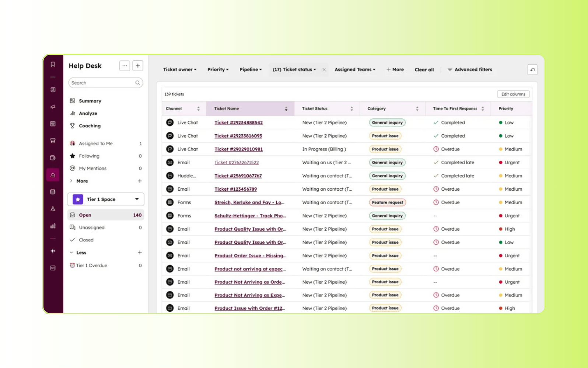Click the Huddle channel icon for Ticket #25691067767
This screenshot has width=588, height=368.
pos(170,176)
